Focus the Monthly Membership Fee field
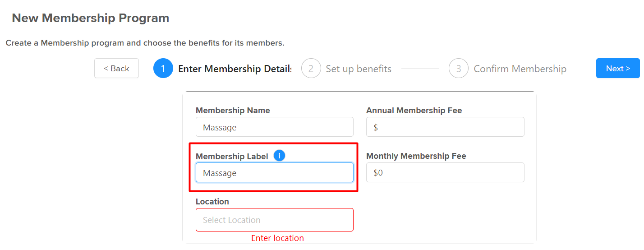Screen dimensions: 644x250 (x=445, y=173)
